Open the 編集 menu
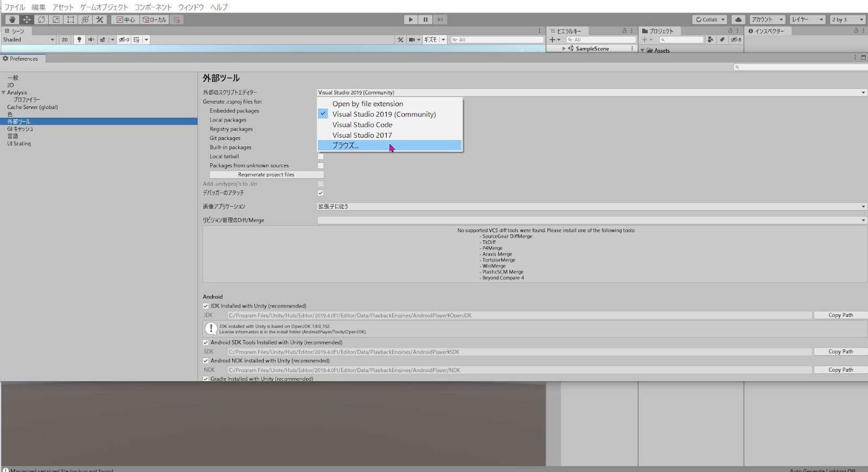The height and width of the screenshot is (472, 868). (39, 7)
